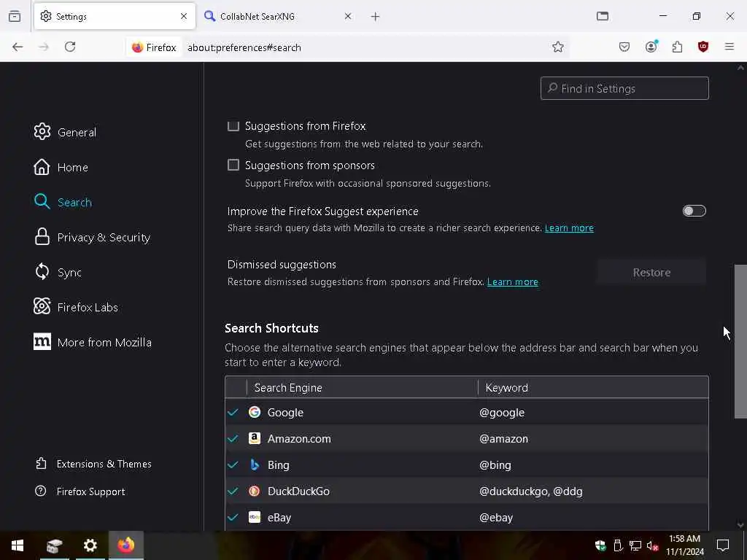
Task: List all tabs from the tab bar
Action: point(603,16)
